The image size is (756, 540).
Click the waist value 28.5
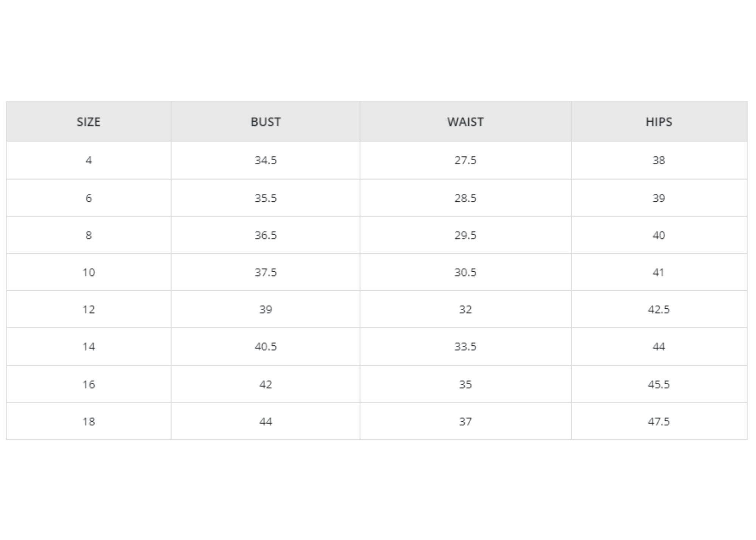coord(465,198)
